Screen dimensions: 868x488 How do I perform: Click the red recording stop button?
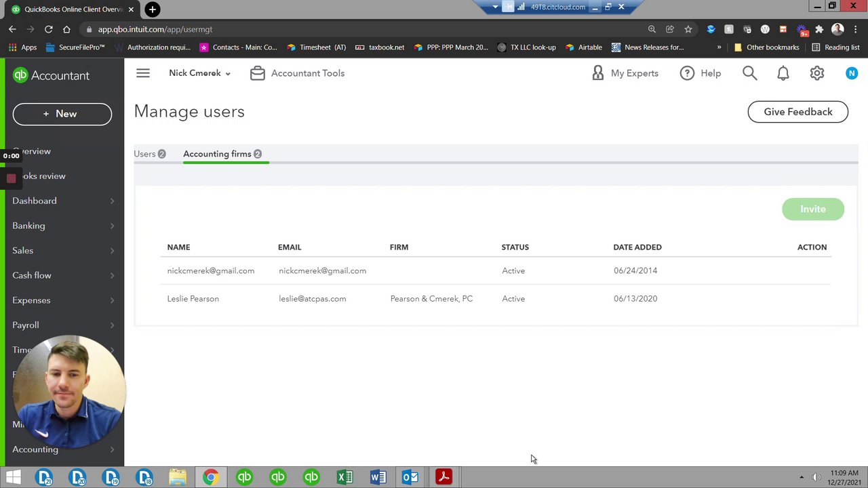coord(11,178)
